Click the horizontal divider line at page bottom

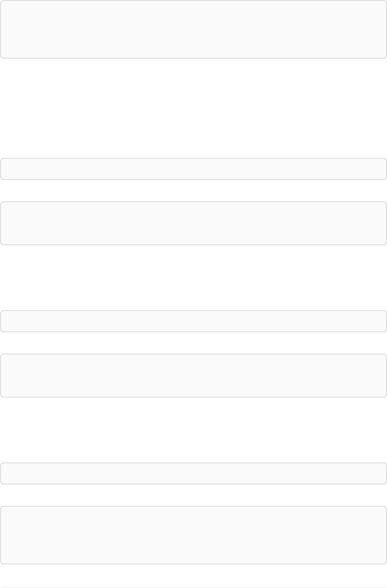(193, 588)
